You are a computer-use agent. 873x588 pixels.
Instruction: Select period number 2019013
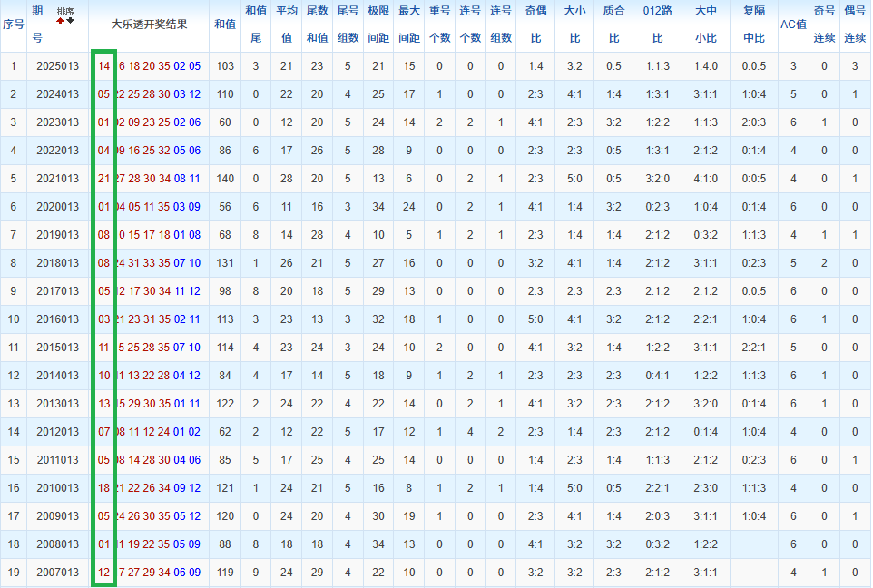pyautogui.click(x=58, y=235)
